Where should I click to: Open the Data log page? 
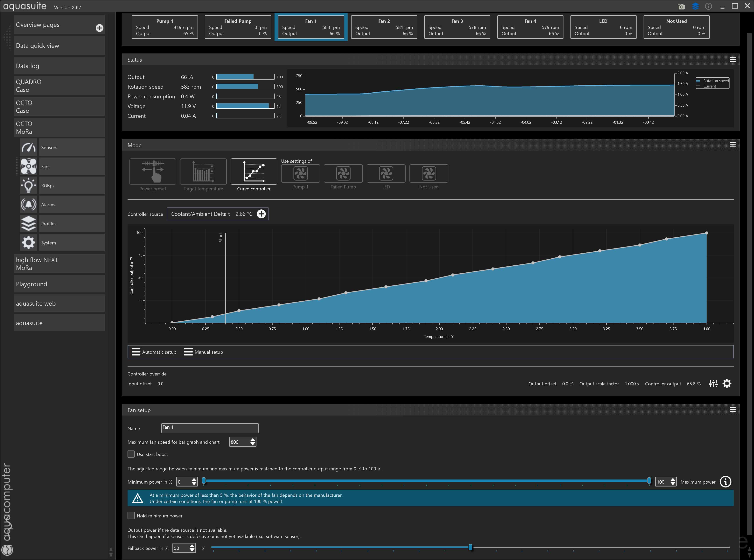59,66
